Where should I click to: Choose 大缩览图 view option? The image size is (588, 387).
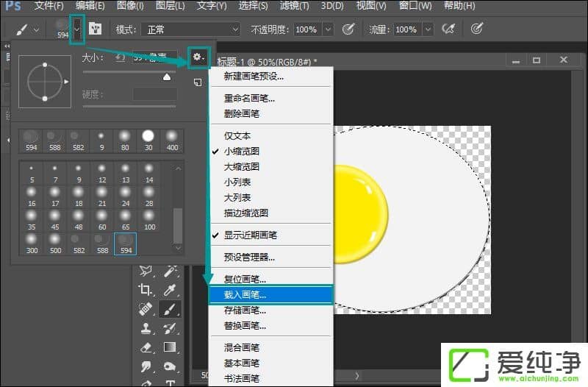[x=242, y=166]
